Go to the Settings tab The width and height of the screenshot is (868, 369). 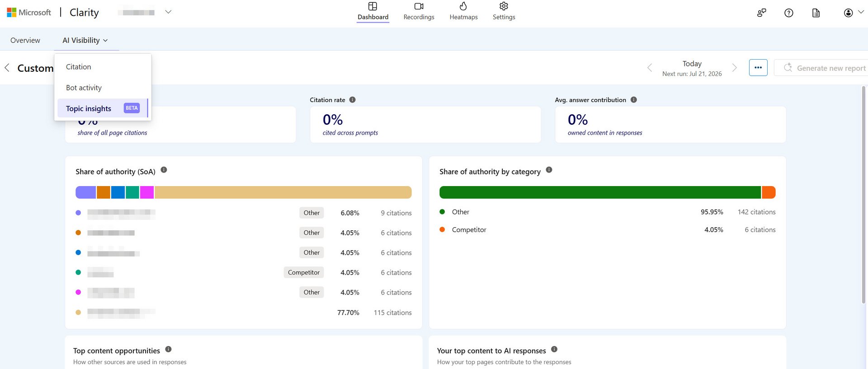coord(504,12)
